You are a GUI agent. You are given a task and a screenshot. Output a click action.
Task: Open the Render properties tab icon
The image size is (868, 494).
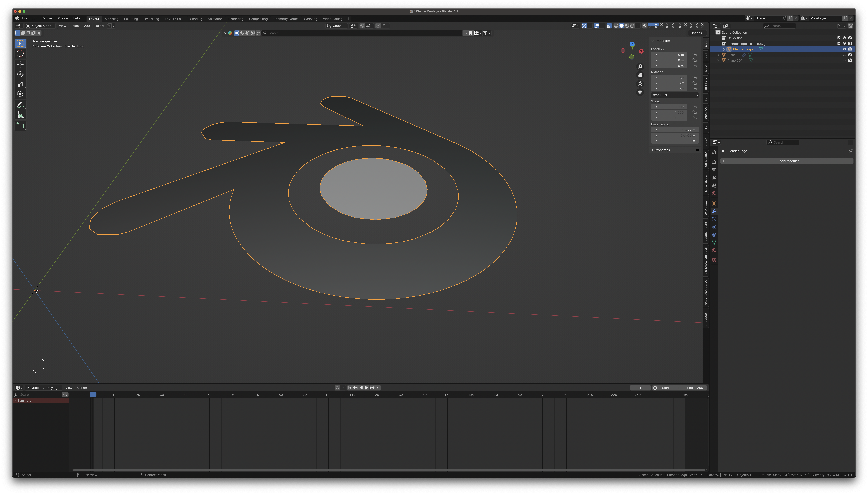(x=714, y=162)
